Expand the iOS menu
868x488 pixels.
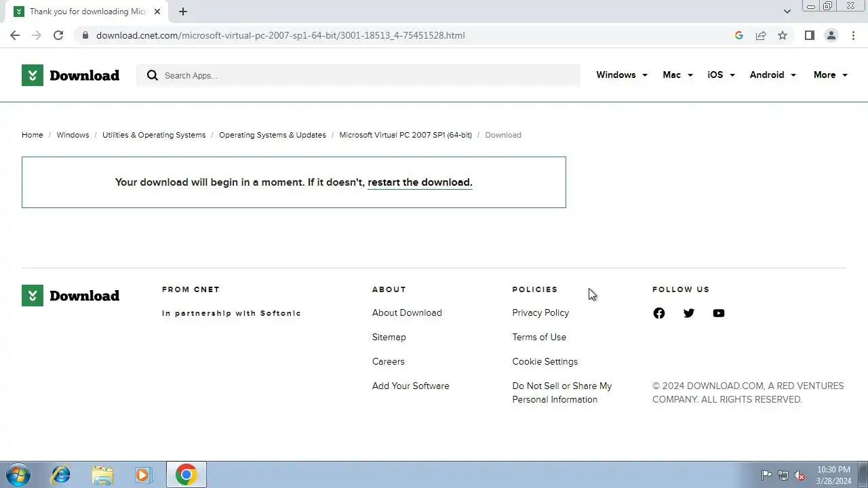tap(721, 75)
